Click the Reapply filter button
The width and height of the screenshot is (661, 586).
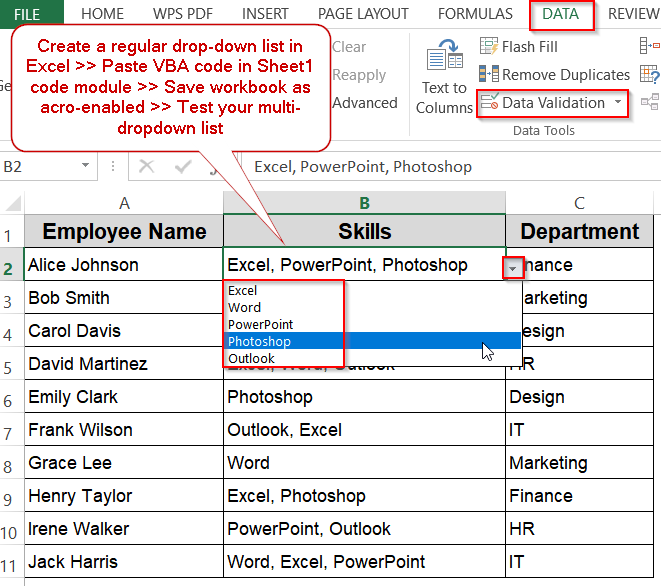pos(359,75)
